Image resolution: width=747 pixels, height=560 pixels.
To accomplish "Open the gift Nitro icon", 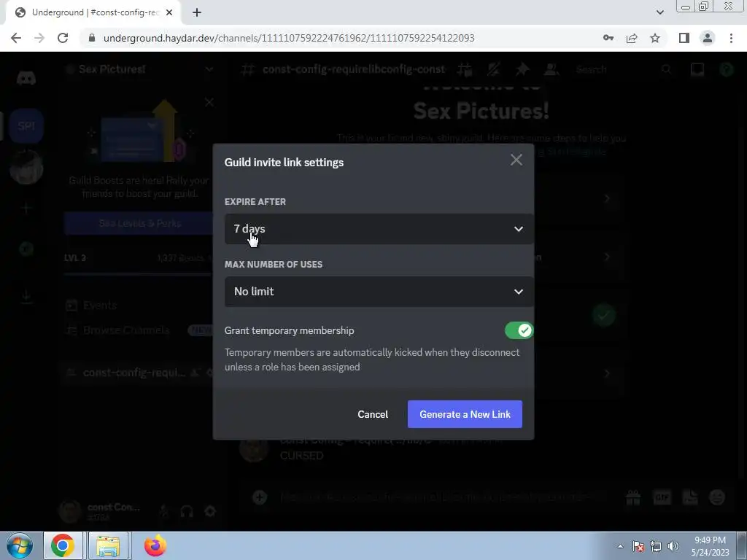I will [633, 497].
